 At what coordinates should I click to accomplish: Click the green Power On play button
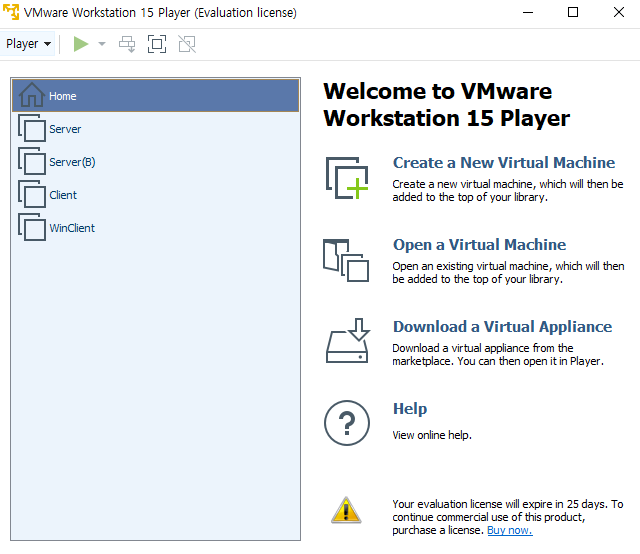coord(80,44)
